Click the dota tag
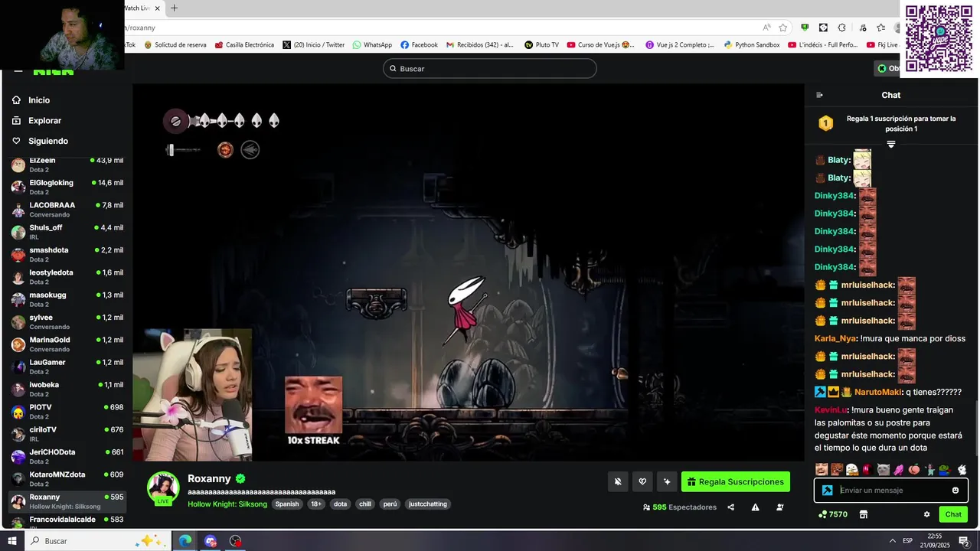The width and height of the screenshot is (980, 551). point(340,504)
